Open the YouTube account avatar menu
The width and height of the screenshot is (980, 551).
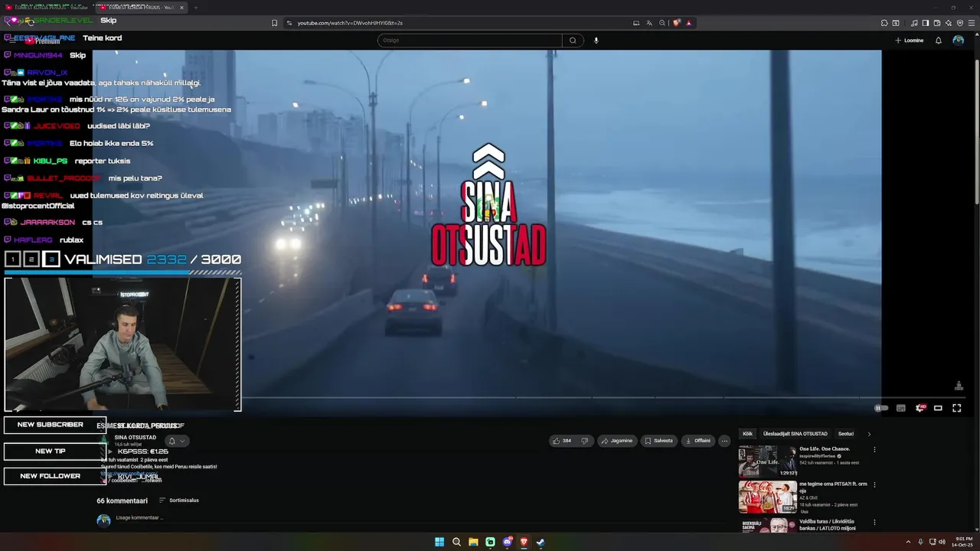(959, 41)
